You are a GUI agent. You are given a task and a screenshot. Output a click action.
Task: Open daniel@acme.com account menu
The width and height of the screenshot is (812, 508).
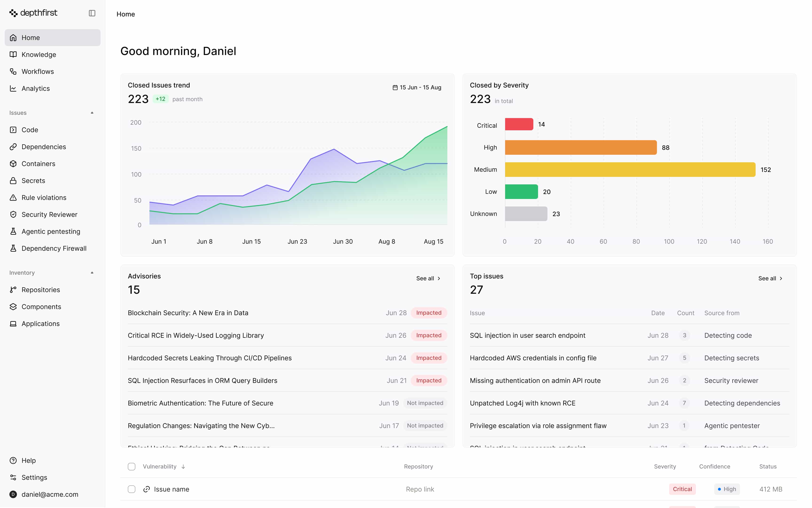tap(53, 494)
